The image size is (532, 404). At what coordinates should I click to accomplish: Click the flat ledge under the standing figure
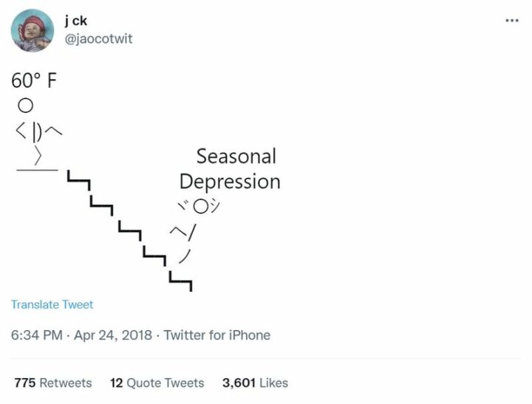37,170
